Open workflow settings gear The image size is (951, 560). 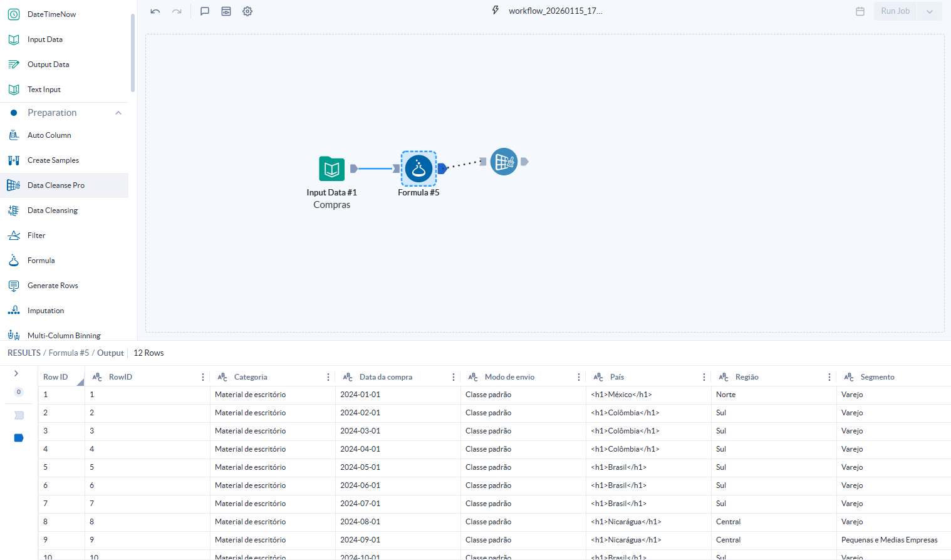point(247,11)
